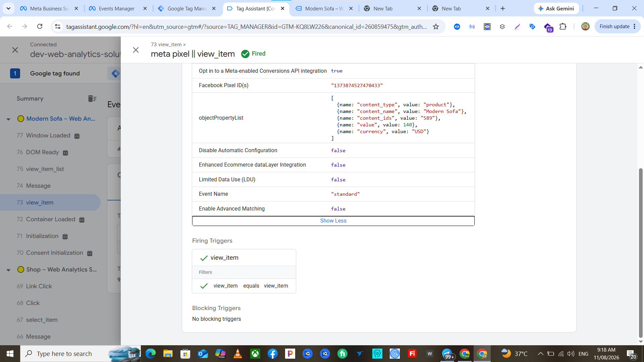The height and width of the screenshot is (362, 644).
Task: Collapse the Shop – Web Analytics group
Action: [8, 270]
